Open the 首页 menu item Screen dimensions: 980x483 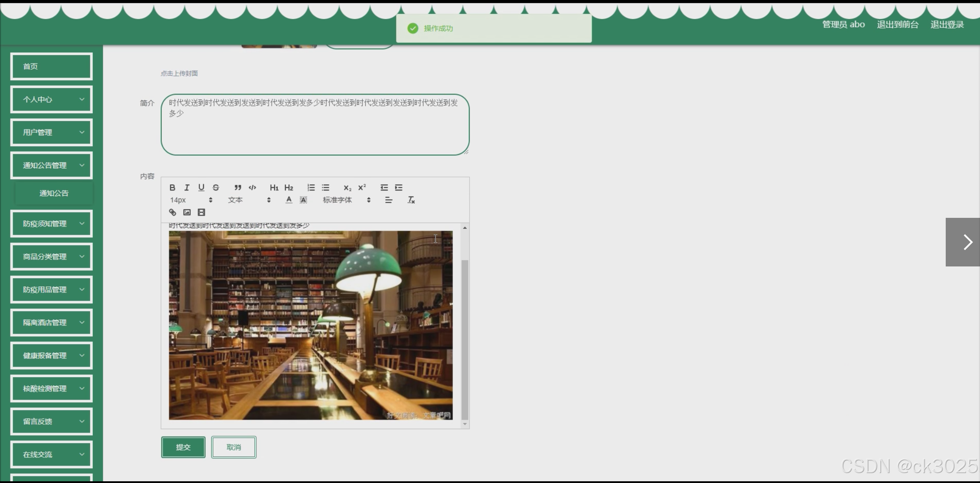point(52,66)
